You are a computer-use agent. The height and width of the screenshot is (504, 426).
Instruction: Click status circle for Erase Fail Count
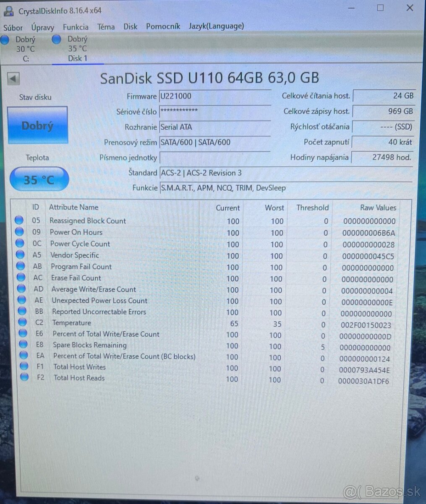click(21, 277)
